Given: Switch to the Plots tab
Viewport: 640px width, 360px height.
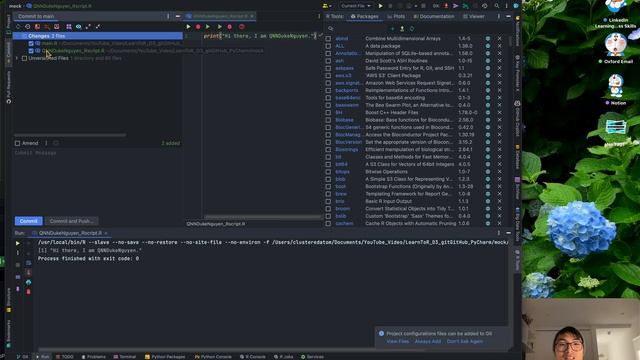Looking at the screenshot, I should 396,16.
